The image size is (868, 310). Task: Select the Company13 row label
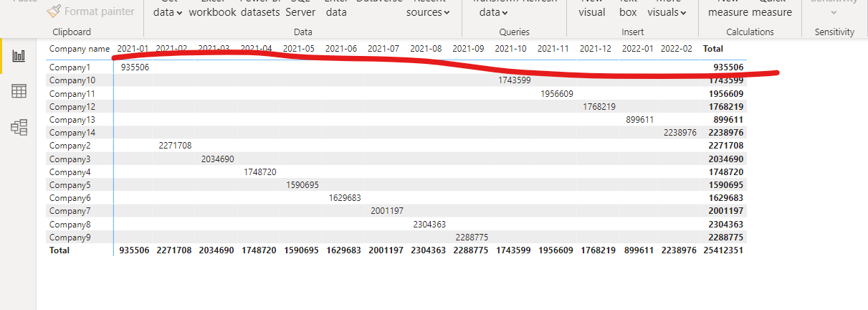pos(72,119)
